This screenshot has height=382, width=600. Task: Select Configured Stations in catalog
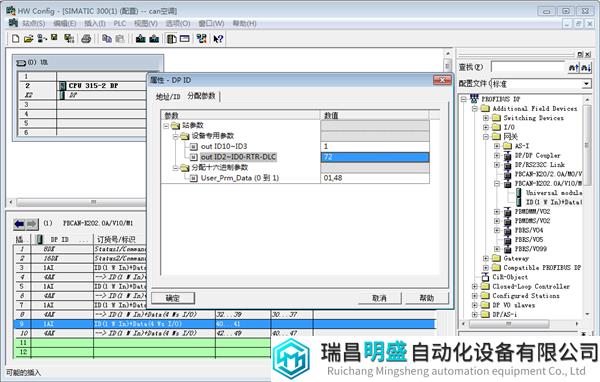526,296
